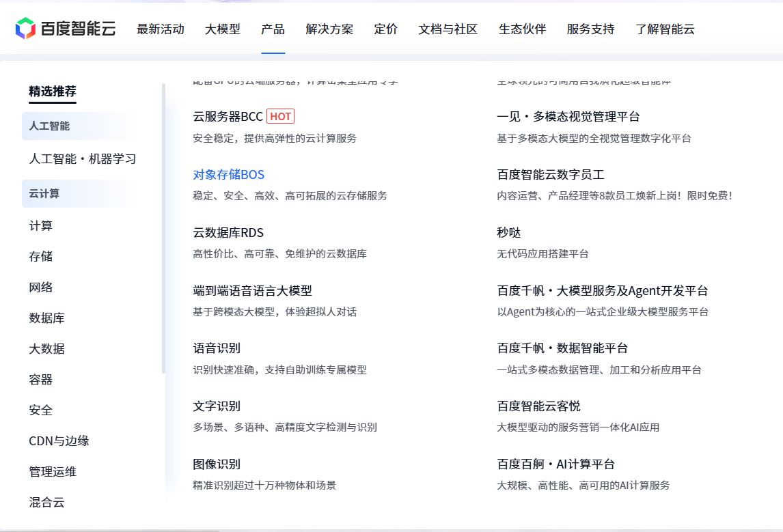Open the 存储 category
The height and width of the screenshot is (532, 783).
tap(38, 256)
